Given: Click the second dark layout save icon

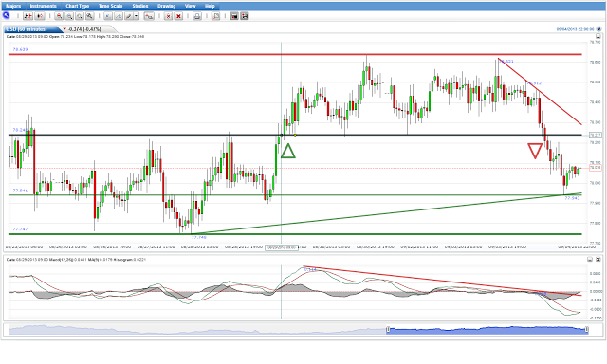Looking at the screenshot, I should 245,16.
